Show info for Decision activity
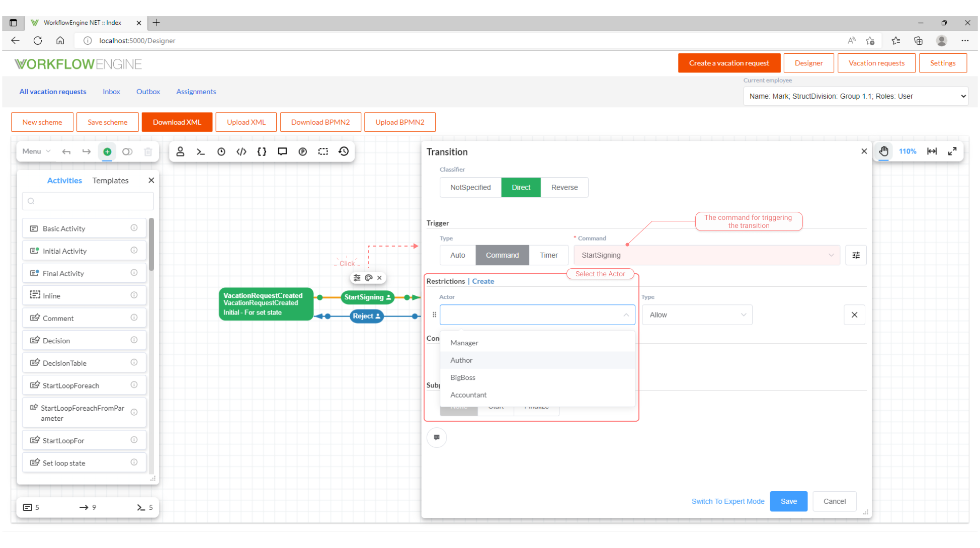This screenshot has width=980, height=548. tap(134, 340)
